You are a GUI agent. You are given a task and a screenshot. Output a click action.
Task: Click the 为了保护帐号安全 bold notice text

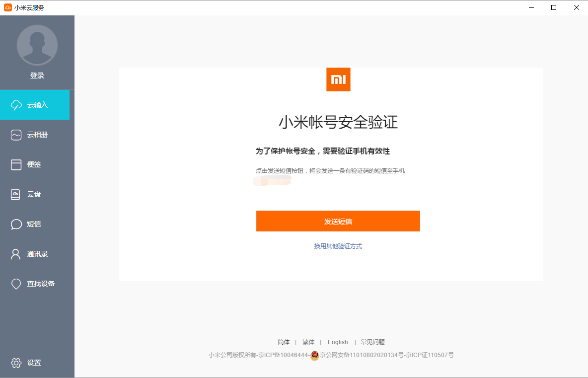coord(323,151)
